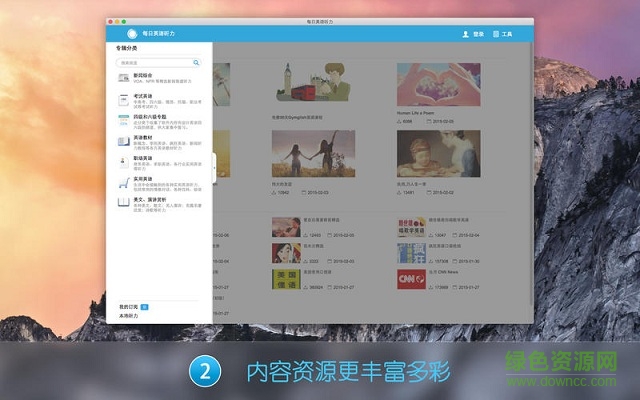This screenshot has width=640, height=400.
Task: Open the 英语教材 textbook category icon
Action: click(x=124, y=141)
